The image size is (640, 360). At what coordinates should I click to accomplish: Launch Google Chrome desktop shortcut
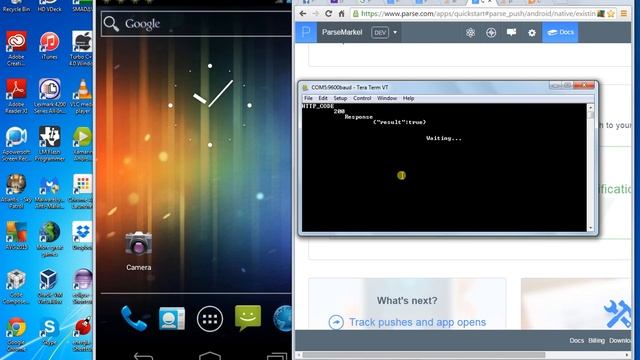(x=16, y=334)
